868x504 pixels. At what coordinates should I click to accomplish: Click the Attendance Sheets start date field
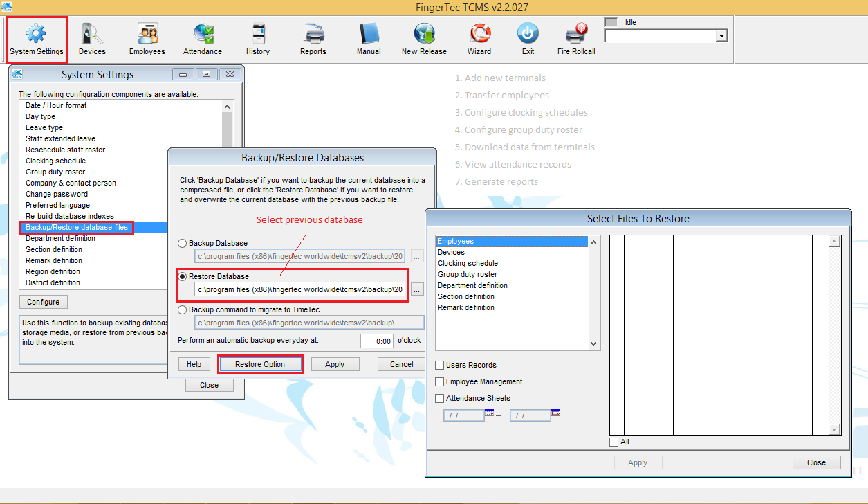coord(464,415)
